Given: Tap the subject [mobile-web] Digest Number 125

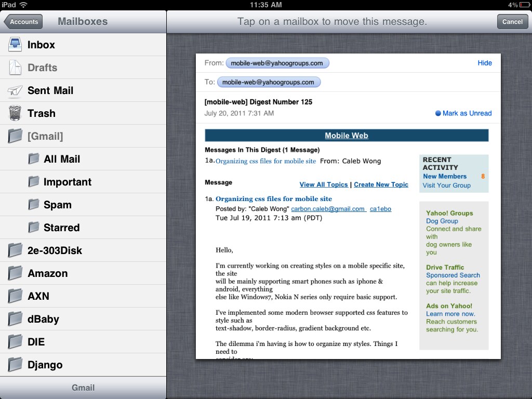Looking at the screenshot, I should click(258, 102).
